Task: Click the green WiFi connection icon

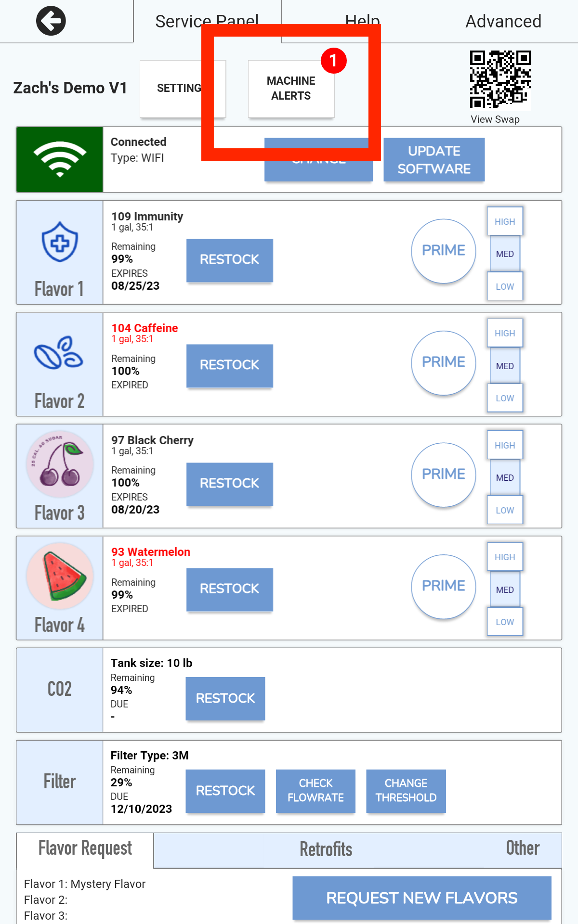Action: pos(60,160)
